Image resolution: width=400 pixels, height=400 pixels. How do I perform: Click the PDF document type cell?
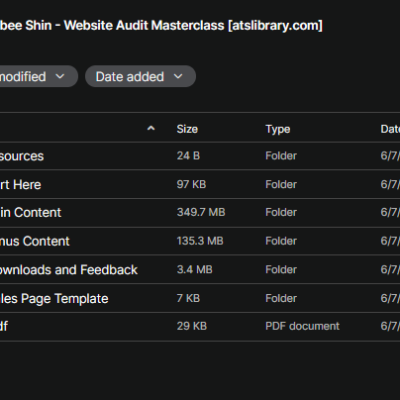302,326
